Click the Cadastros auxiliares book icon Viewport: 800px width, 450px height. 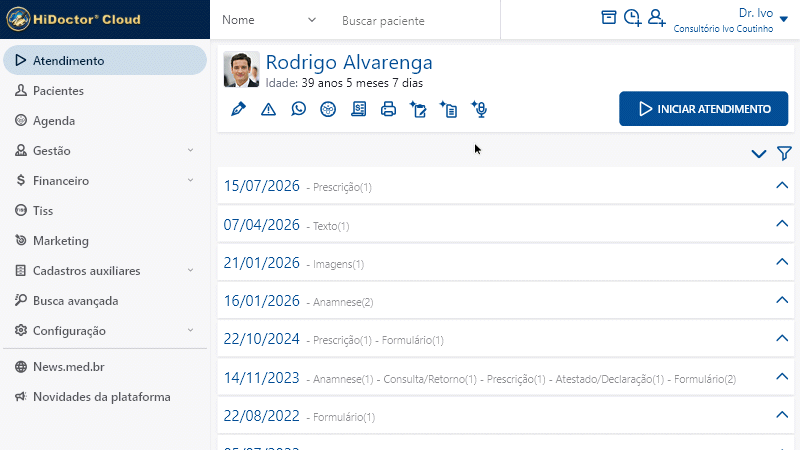20,270
